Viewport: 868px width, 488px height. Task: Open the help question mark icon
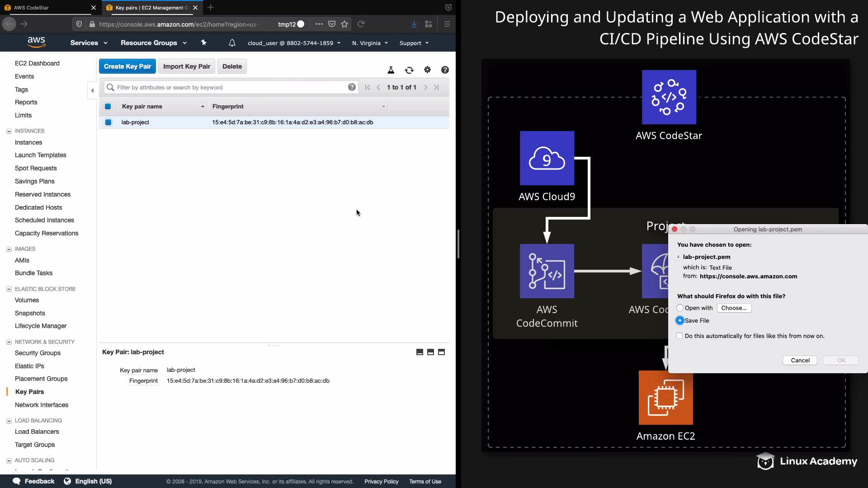point(445,70)
